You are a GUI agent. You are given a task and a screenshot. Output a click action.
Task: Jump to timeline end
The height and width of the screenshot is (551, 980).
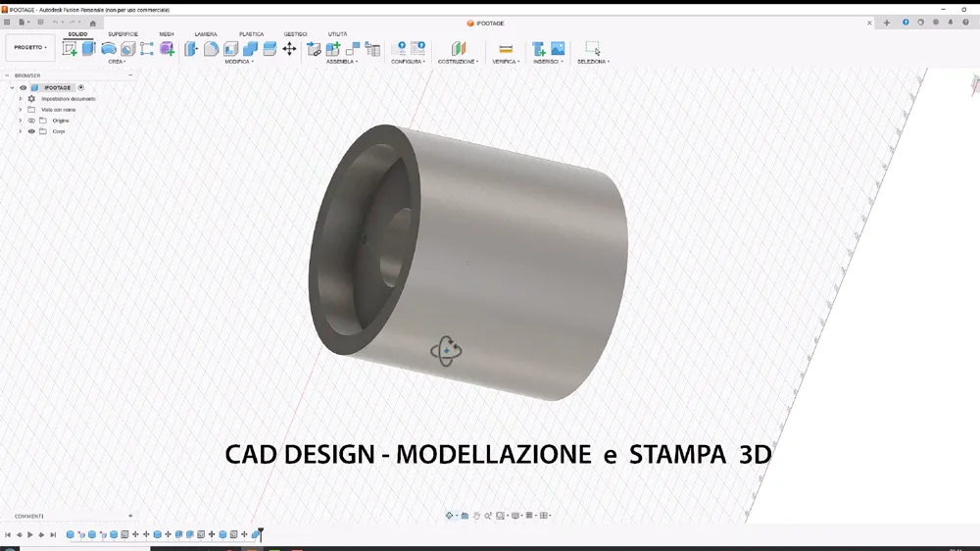(x=53, y=534)
